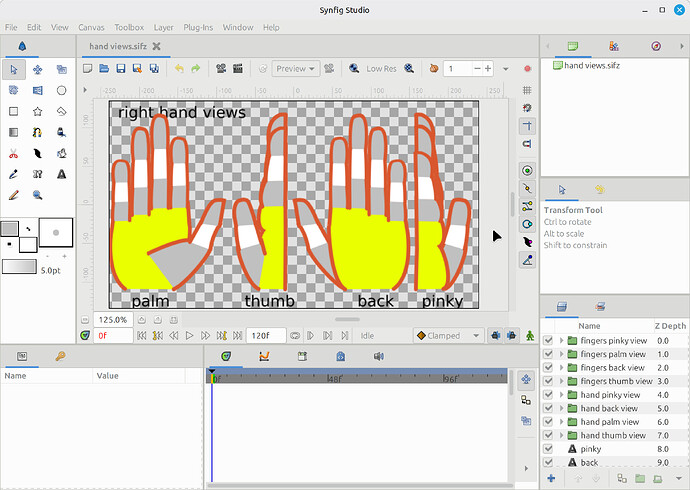Select the Star tool
Screen dimensions: 690x490
[37, 111]
